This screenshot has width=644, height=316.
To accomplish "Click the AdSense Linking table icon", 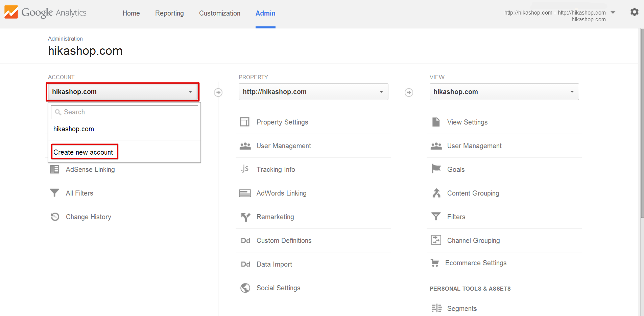I will coord(54,169).
